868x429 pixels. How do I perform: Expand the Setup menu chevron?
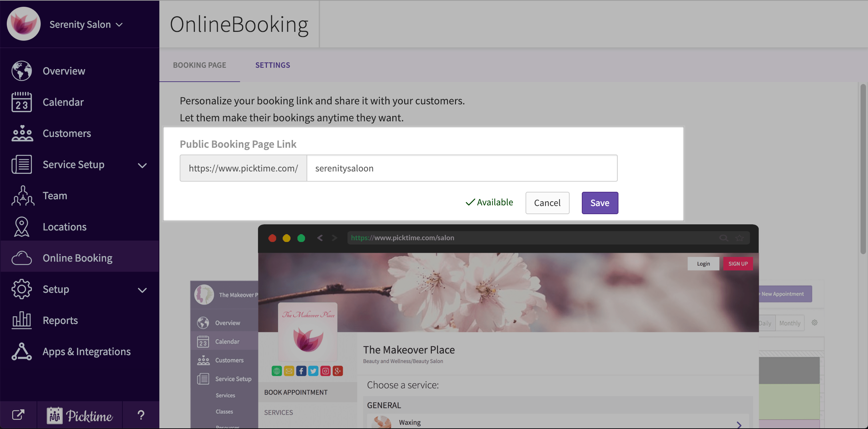[x=142, y=290]
